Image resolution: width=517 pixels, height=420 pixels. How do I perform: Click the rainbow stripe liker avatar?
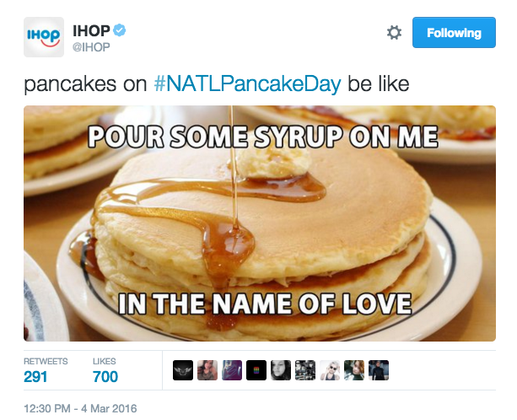tap(256, 370)
